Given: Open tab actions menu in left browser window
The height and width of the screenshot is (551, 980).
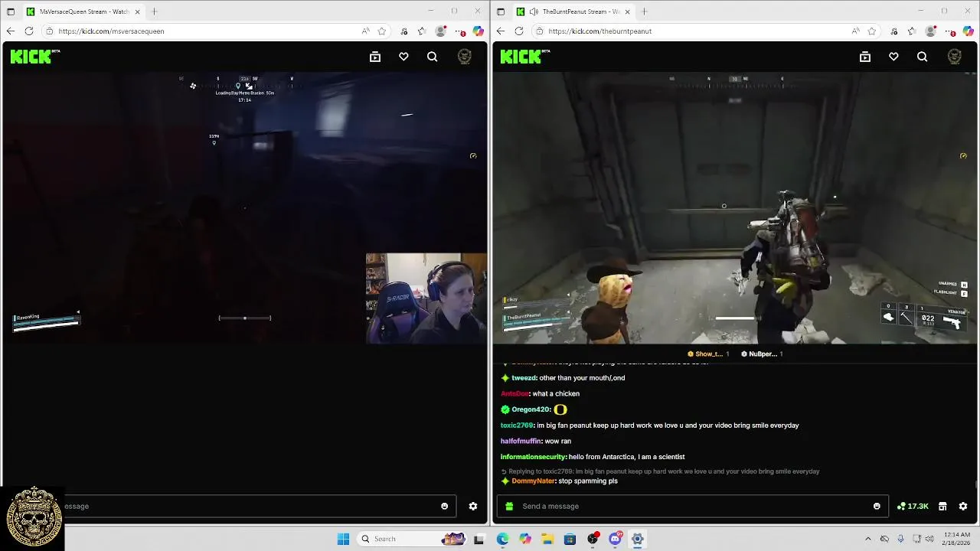Looking at the screenshot, I should point(11,11).
